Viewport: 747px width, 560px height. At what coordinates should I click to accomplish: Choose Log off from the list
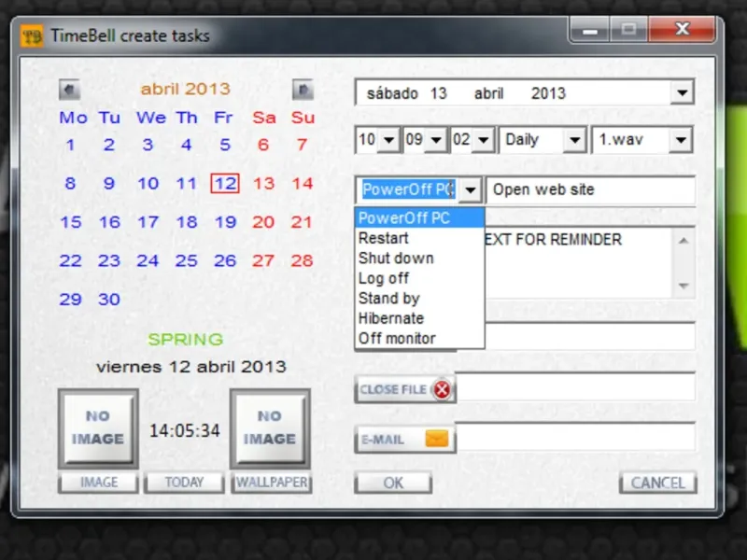click(419, 278)
